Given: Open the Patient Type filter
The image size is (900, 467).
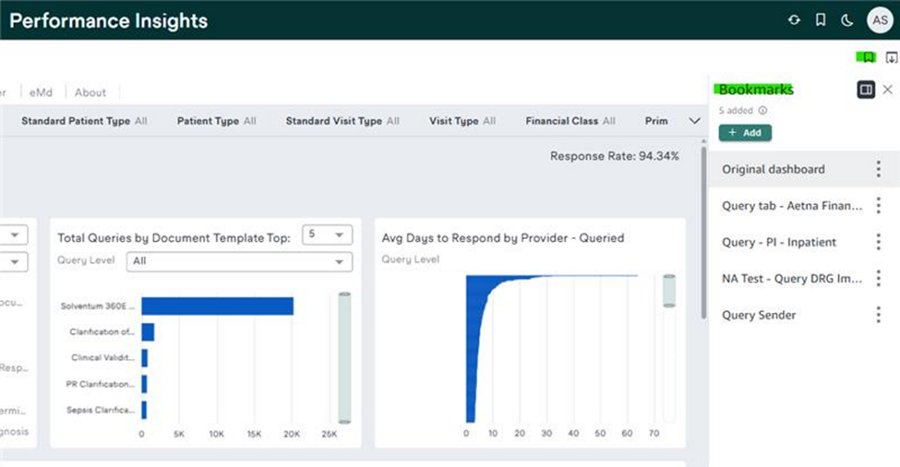Looking at the screenshot, I should click(216, 121).
